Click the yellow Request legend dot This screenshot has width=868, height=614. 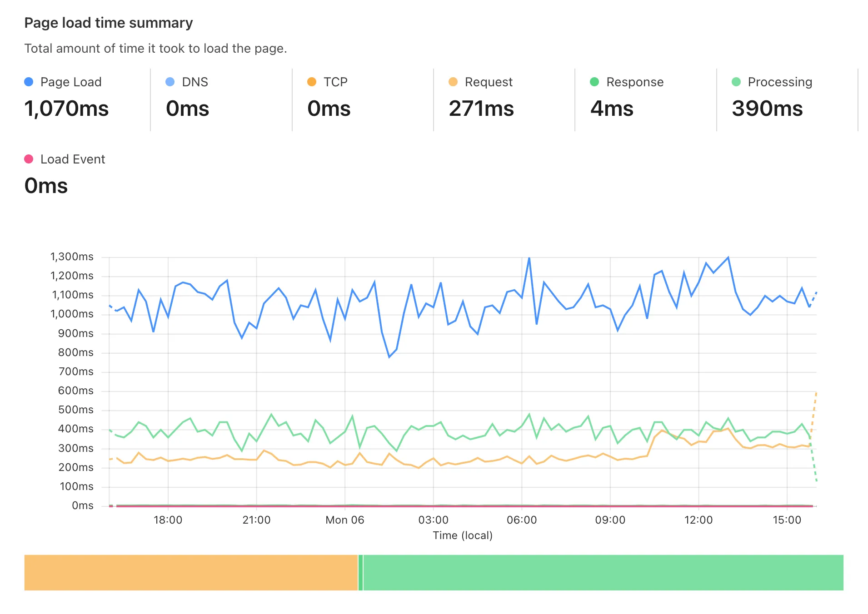[452, 82]
